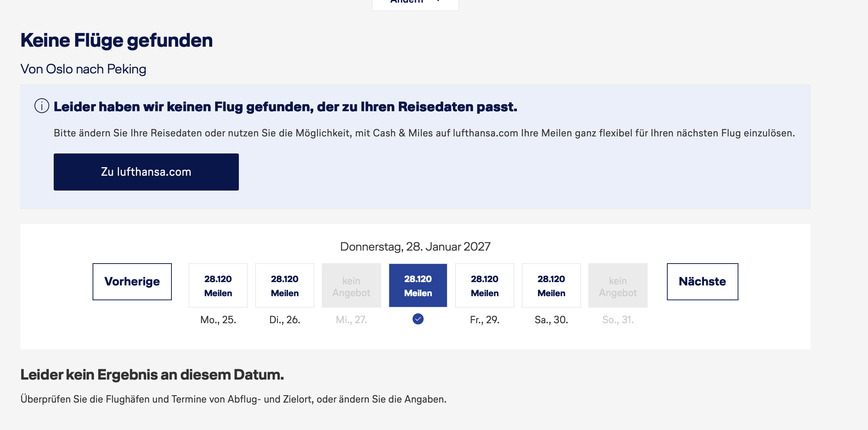Select Monday 25 offer with 28.120 Meilen
868x430 pixels.
click(x=218, y=285)
